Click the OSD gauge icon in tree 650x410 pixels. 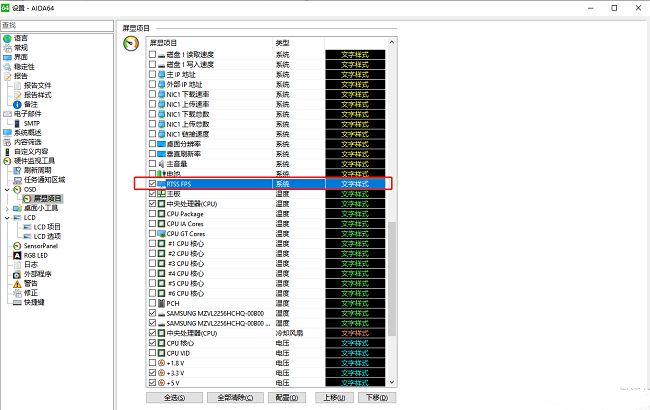pos(17,189)
